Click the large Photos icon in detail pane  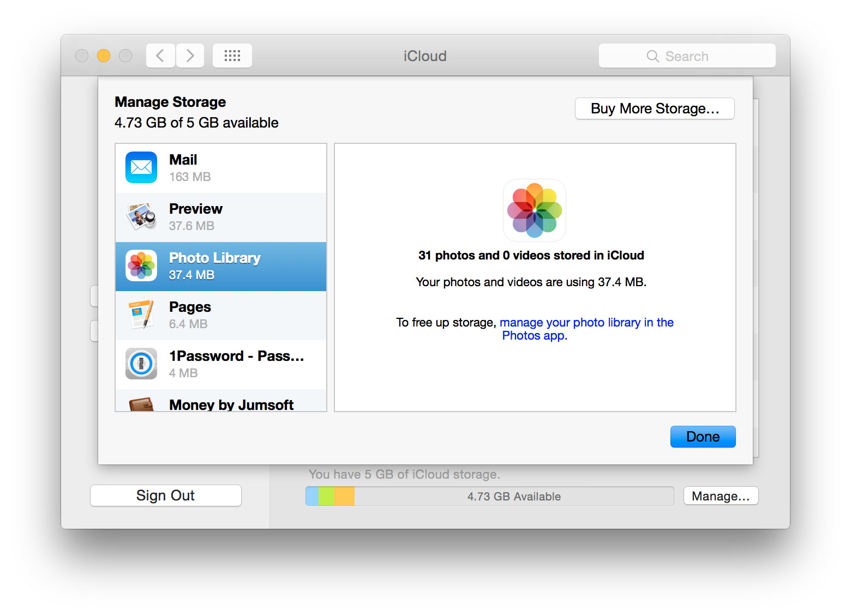pos(535,210)
